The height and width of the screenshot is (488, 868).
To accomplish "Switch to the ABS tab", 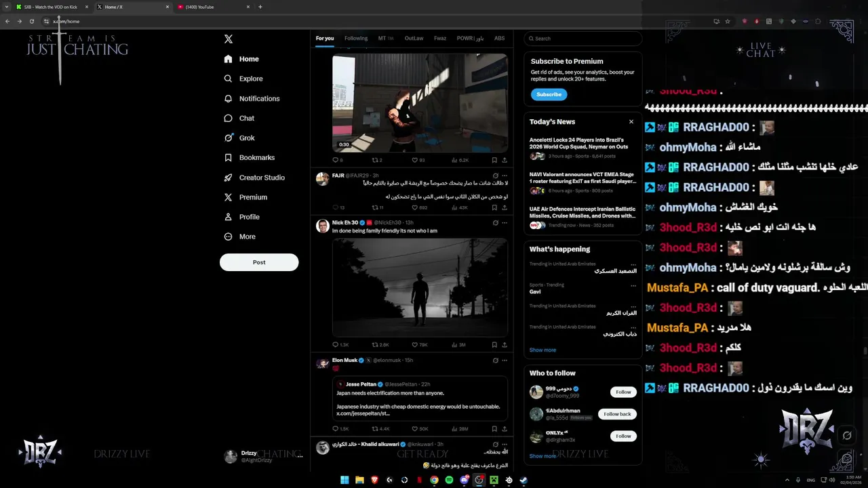I will pos(499,39).
